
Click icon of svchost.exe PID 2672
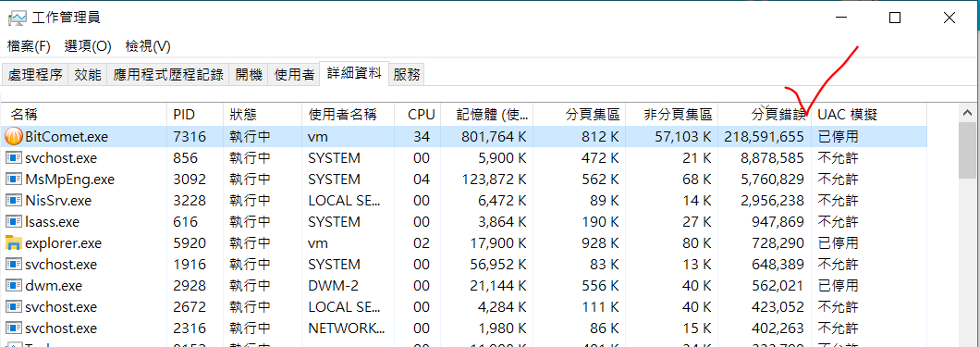tap(13, 306)
